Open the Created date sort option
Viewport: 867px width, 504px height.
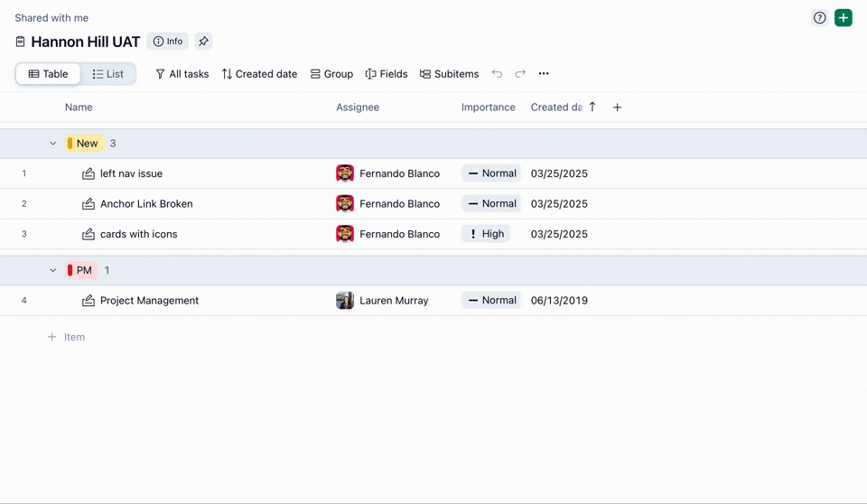pos(259,74)
